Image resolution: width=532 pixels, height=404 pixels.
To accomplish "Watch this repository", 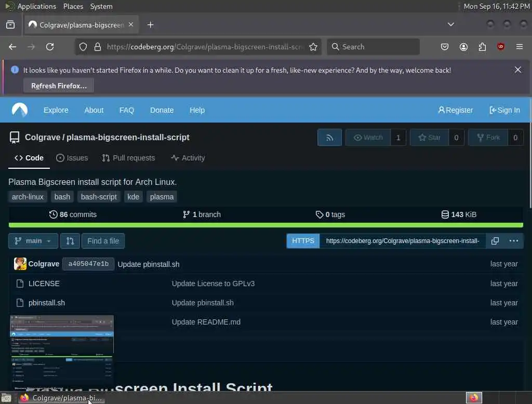I will pyautogui.click(x=368, y=138).
